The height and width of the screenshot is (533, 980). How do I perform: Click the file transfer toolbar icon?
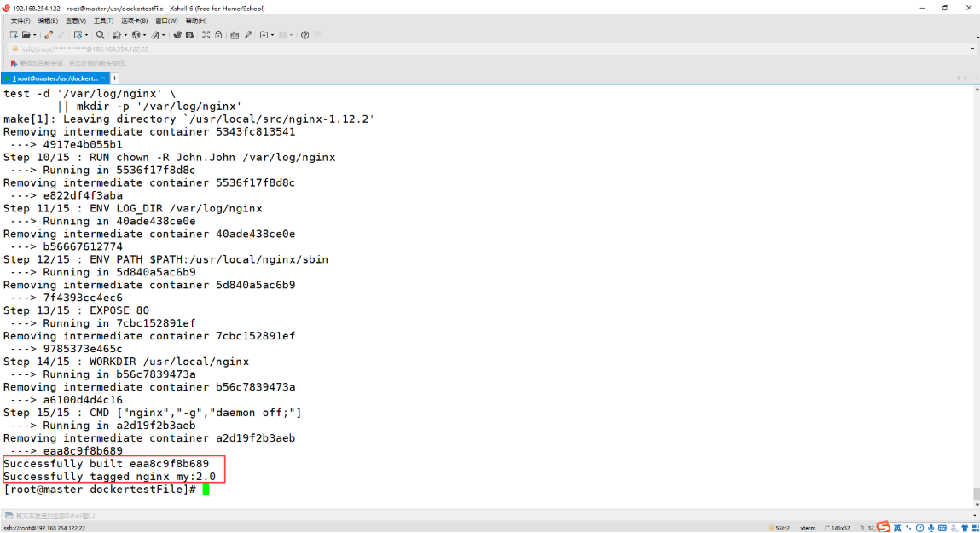tap(264, 35)
